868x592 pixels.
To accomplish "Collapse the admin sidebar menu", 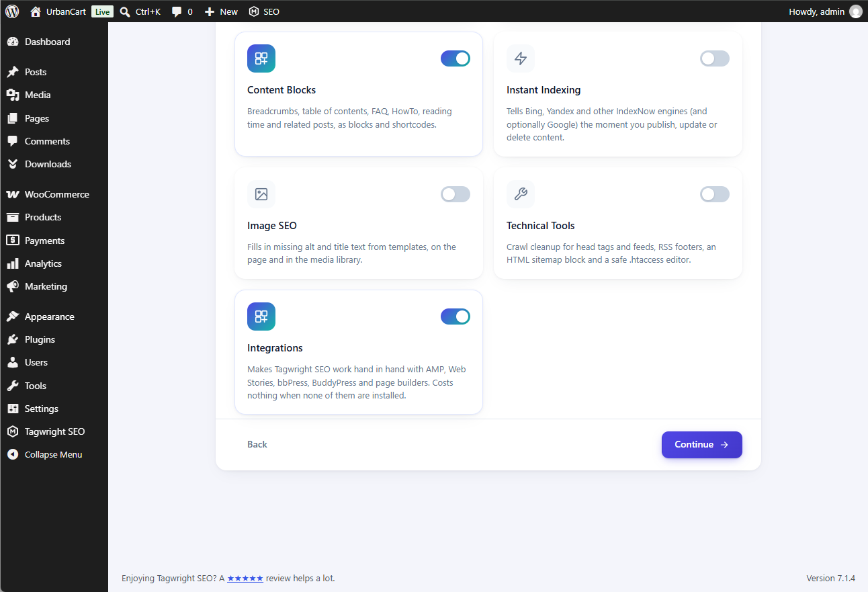I will pyautogui.click(x=54, y=454).
